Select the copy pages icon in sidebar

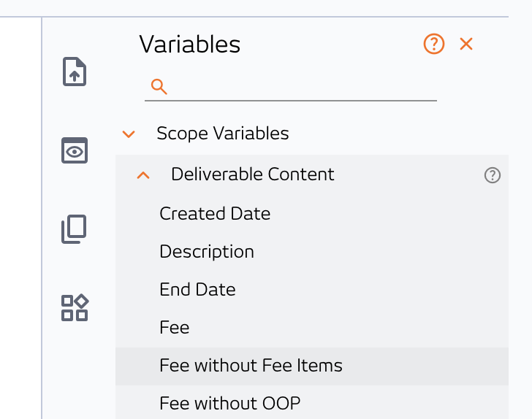(74, 228)
